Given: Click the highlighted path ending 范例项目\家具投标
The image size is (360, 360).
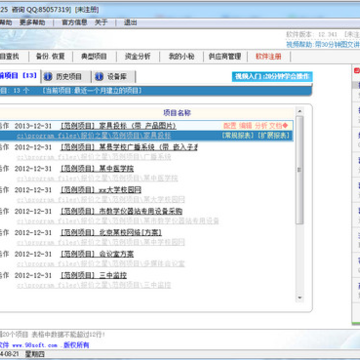Looking at the screenshot, I should 94,136.
